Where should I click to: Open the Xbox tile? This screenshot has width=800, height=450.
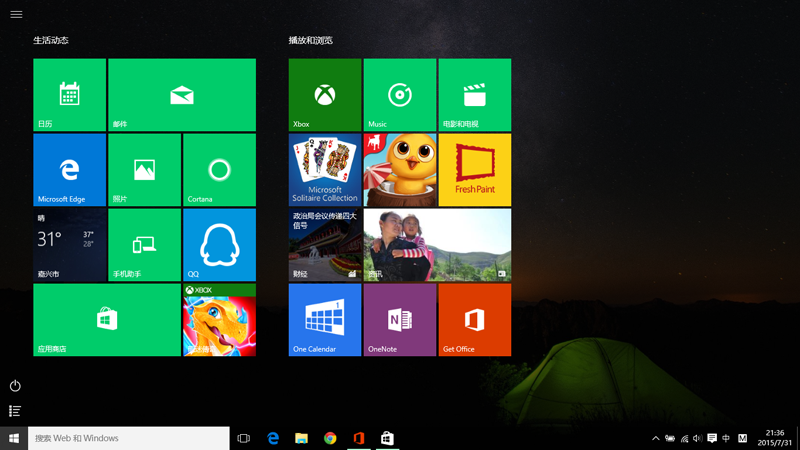tap(325, 95)
